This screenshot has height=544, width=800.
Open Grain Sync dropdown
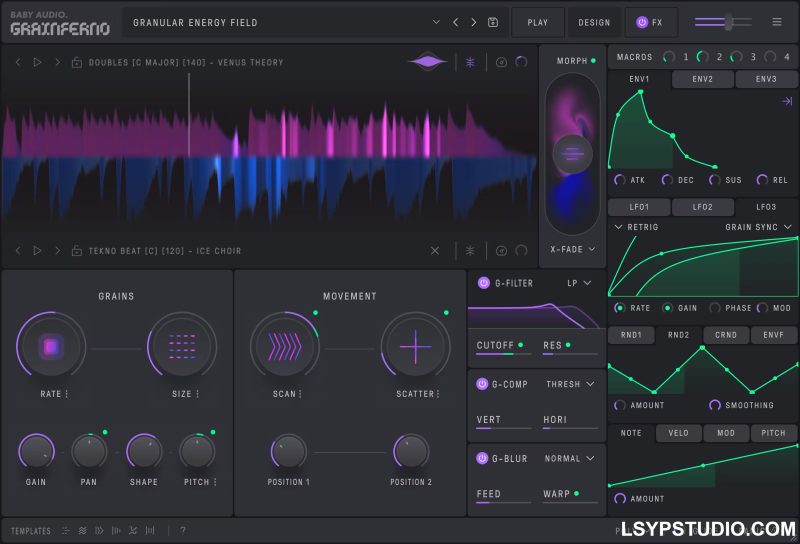click(758, 227)
